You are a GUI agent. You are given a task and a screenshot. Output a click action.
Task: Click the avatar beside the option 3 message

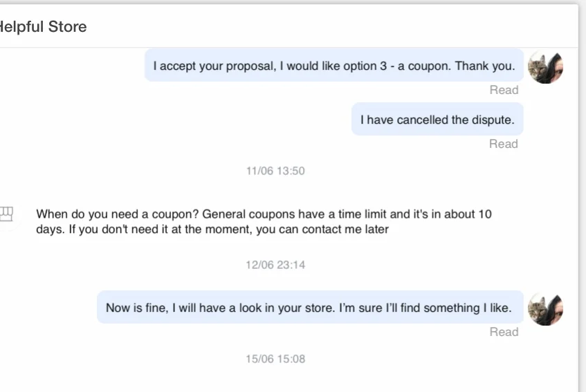point(545,66)
